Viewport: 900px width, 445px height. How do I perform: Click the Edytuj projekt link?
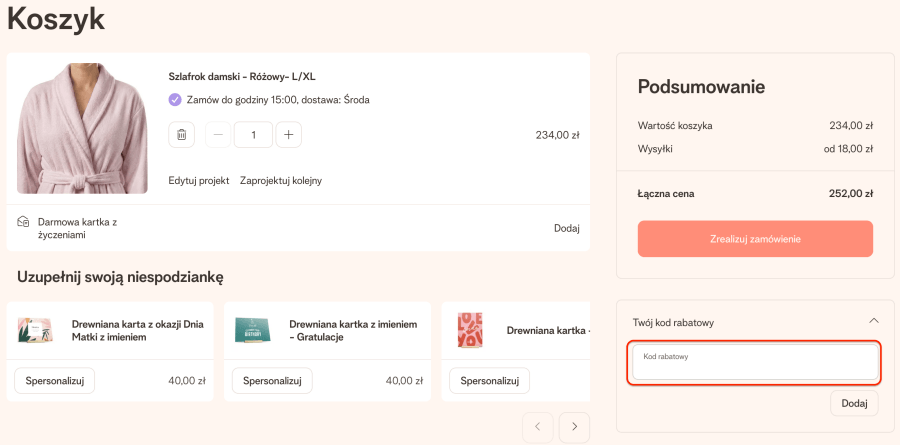point(199,181)
